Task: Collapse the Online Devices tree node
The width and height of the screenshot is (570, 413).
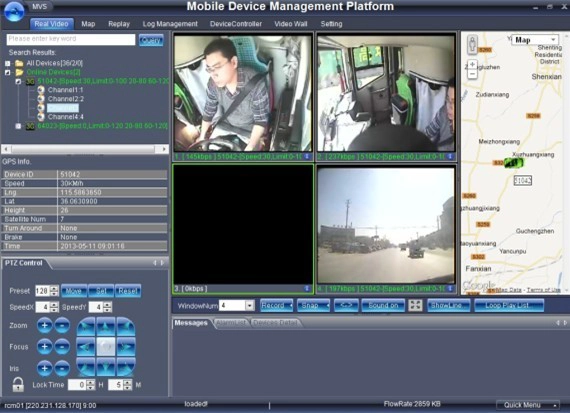Action: pos(8,72)
